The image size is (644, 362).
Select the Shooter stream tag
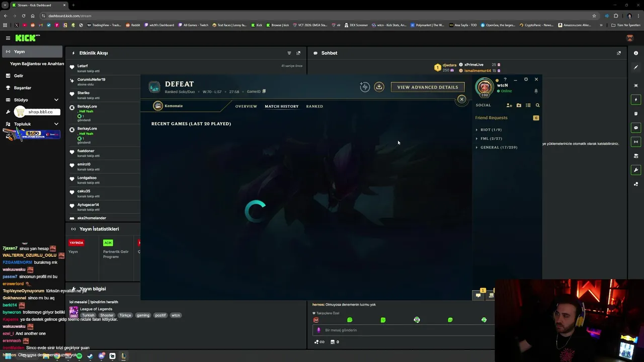click(x=107, y=315)
